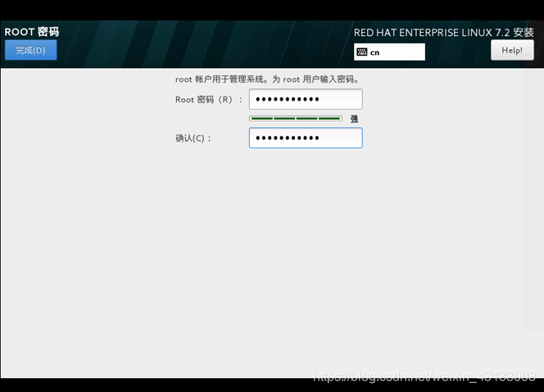544x392 pixels.
Task: Click the password strength bar
Action: coord(296,119)
